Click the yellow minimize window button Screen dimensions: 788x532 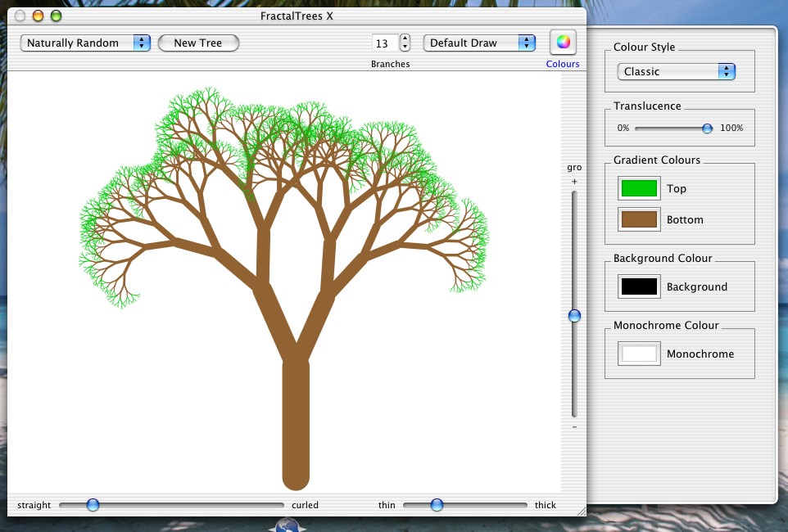[x=38, y=16]
